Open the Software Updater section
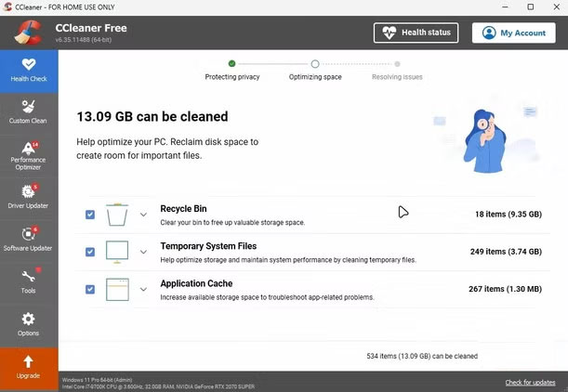 point(28,240)
